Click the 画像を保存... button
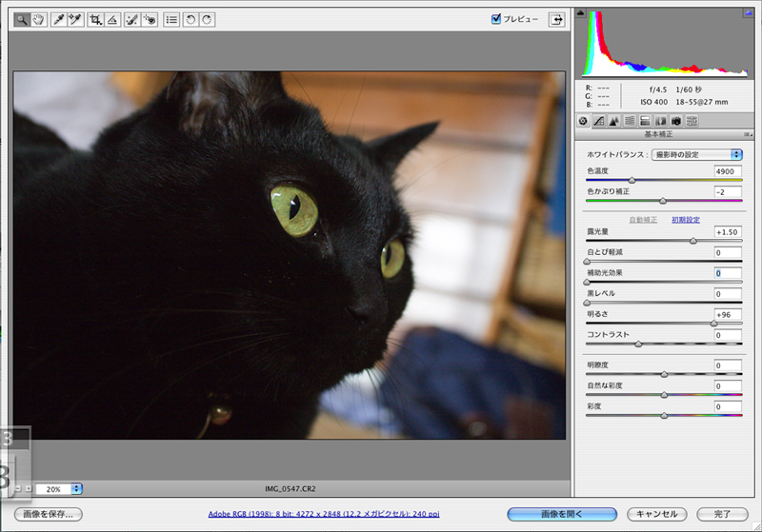Viewport: 762px width, 532px height. click(49, 514)
